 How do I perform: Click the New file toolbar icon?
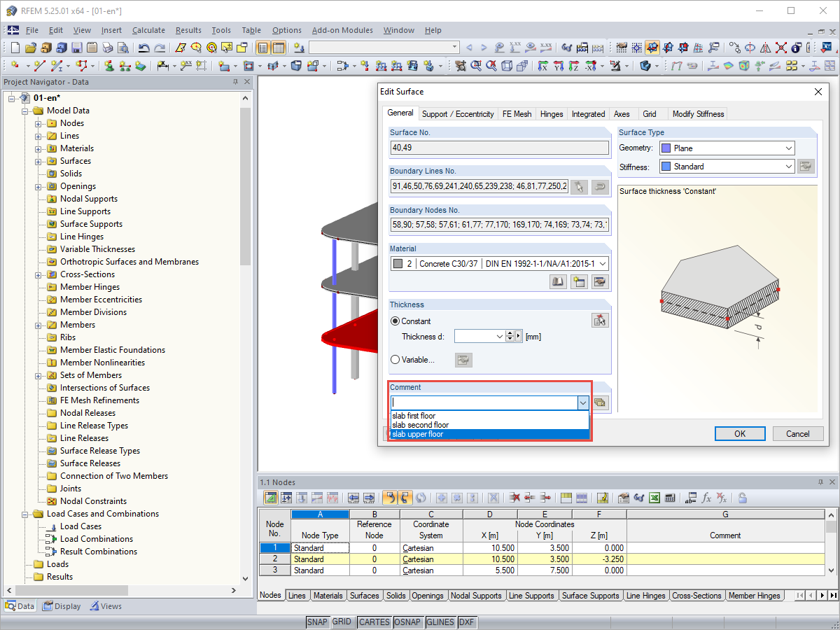(x=15, y=48)
